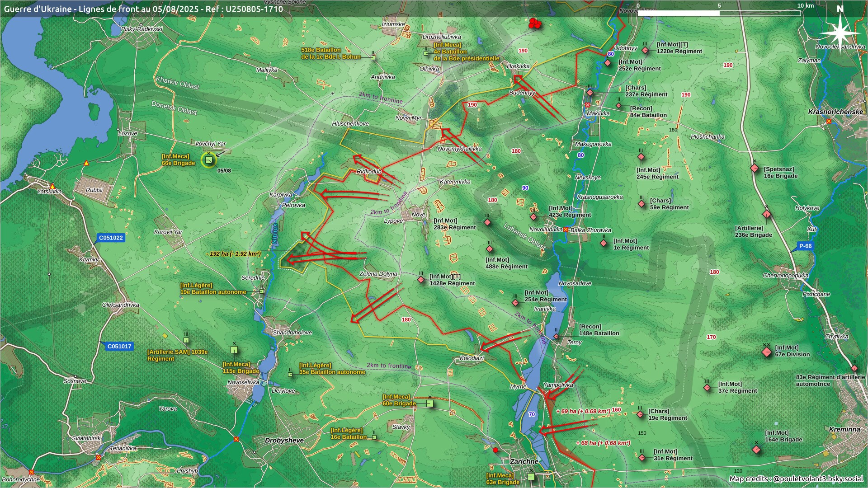
Task: Select the 1220e Régiment diamond marker
Action: pos(645,50)
